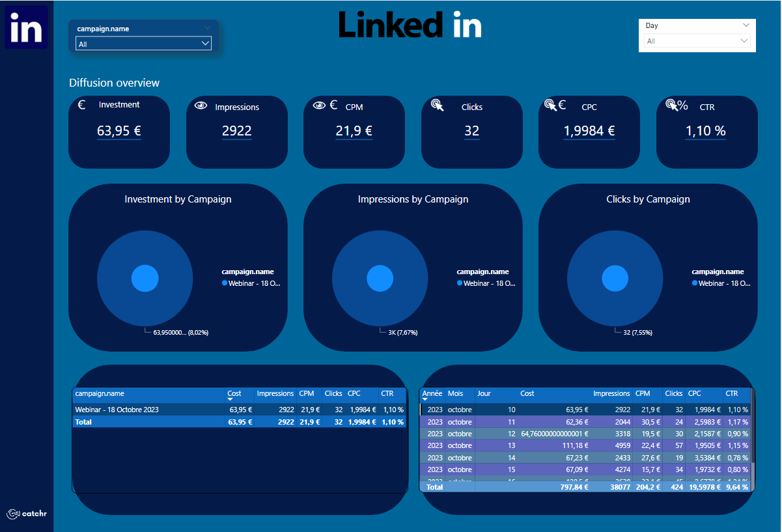This screenshot has width=782, height=532.
Task: Select the Webinar legend item in Impressions by Campaign
Action: coord(485,283)
